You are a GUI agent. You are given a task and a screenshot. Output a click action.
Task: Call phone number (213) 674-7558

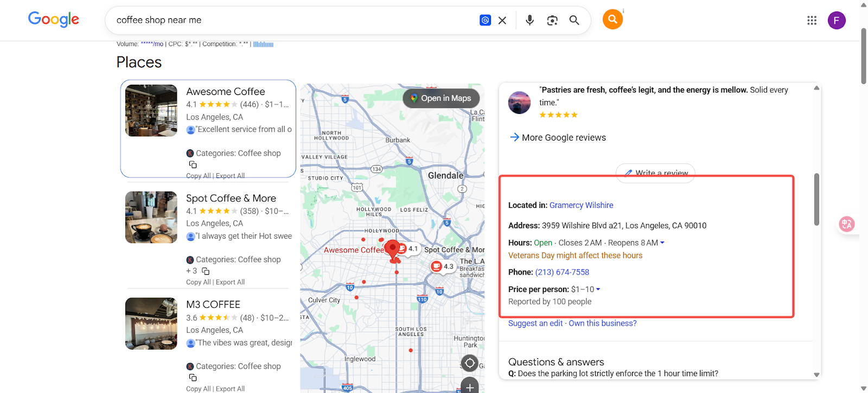562,272
